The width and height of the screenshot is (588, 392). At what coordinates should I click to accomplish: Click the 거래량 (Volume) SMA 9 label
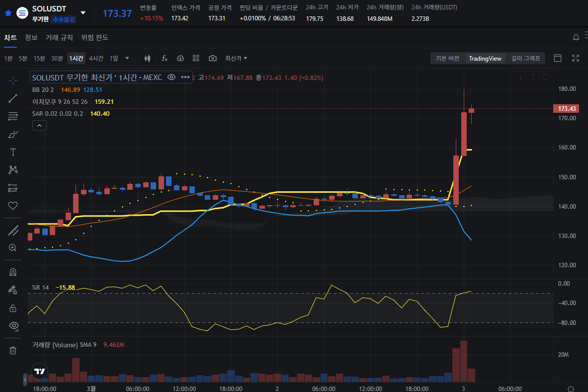(x=64, y=344)
